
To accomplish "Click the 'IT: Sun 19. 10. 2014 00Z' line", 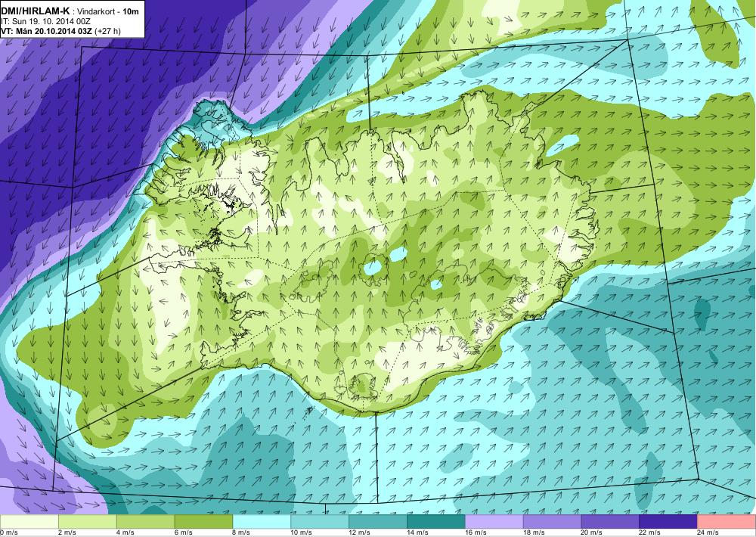I will click(46, 21).
